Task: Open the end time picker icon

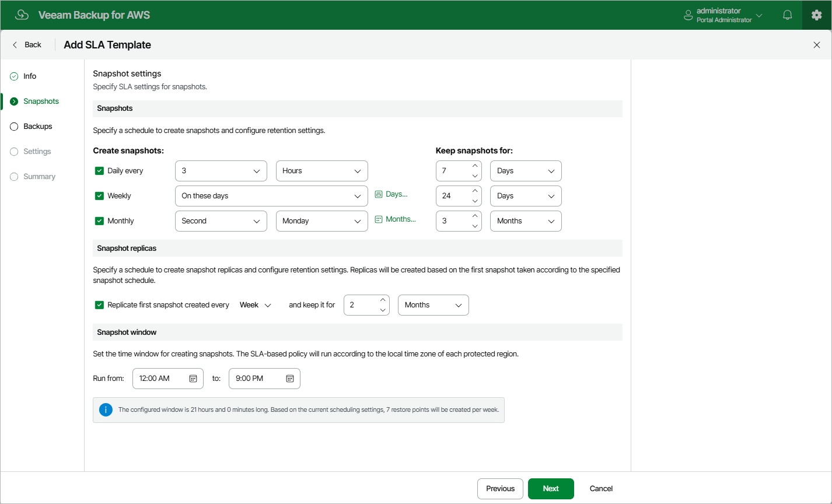Action: (x=290, y=379)
